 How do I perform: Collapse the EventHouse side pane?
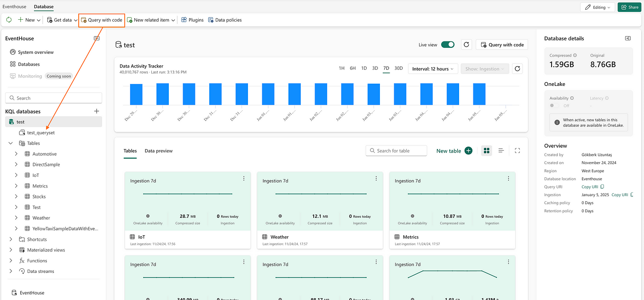pos(97,39)
